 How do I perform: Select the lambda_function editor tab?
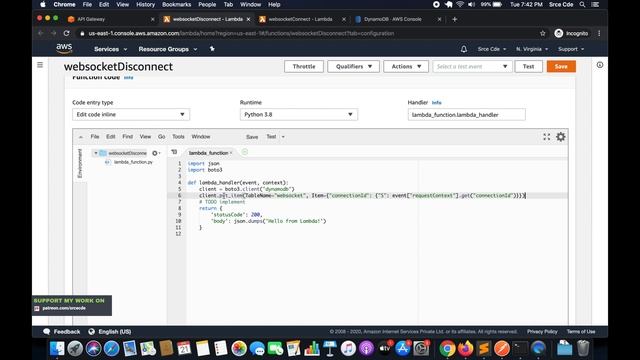click(209, 153)
